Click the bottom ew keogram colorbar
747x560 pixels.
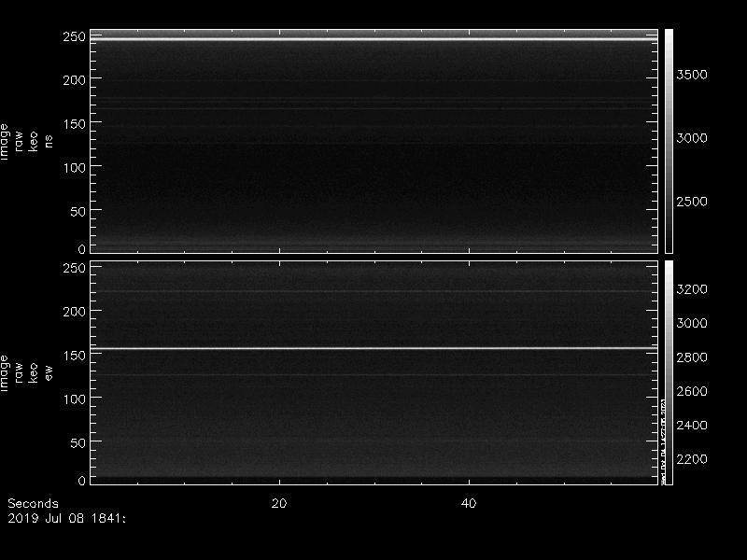[x=669, y=371]
